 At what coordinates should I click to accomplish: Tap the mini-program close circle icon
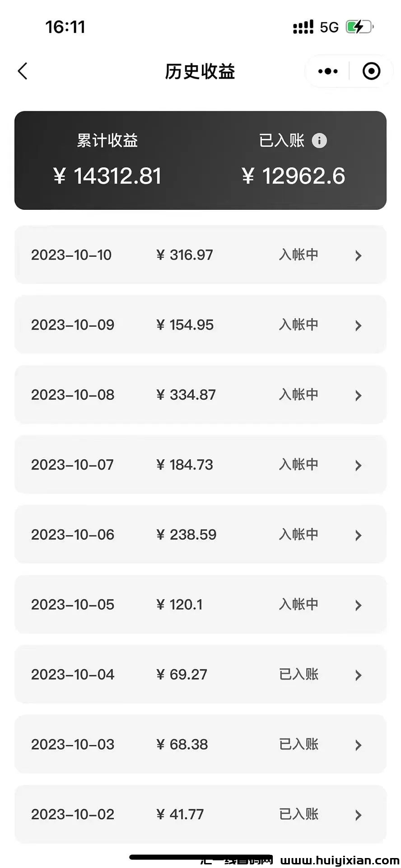(x=371, y=71)
